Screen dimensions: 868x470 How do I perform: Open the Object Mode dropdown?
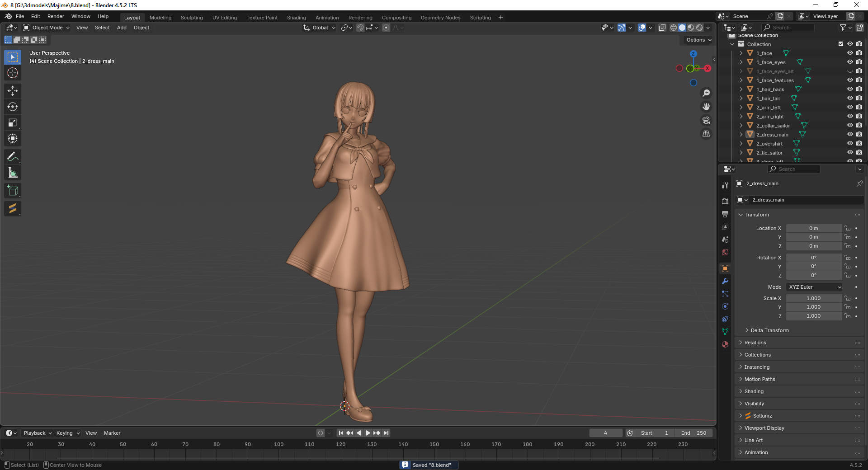(47, 28)
